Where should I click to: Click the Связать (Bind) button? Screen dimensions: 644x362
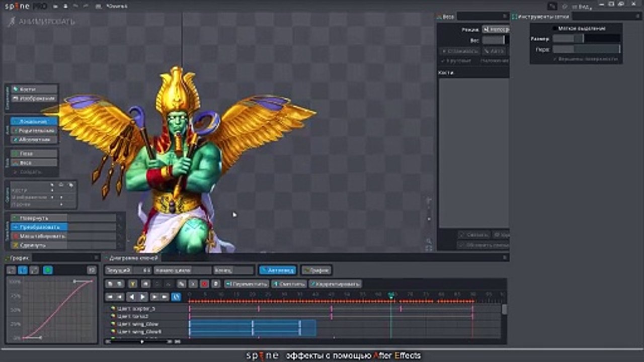[x=474, y=235]
